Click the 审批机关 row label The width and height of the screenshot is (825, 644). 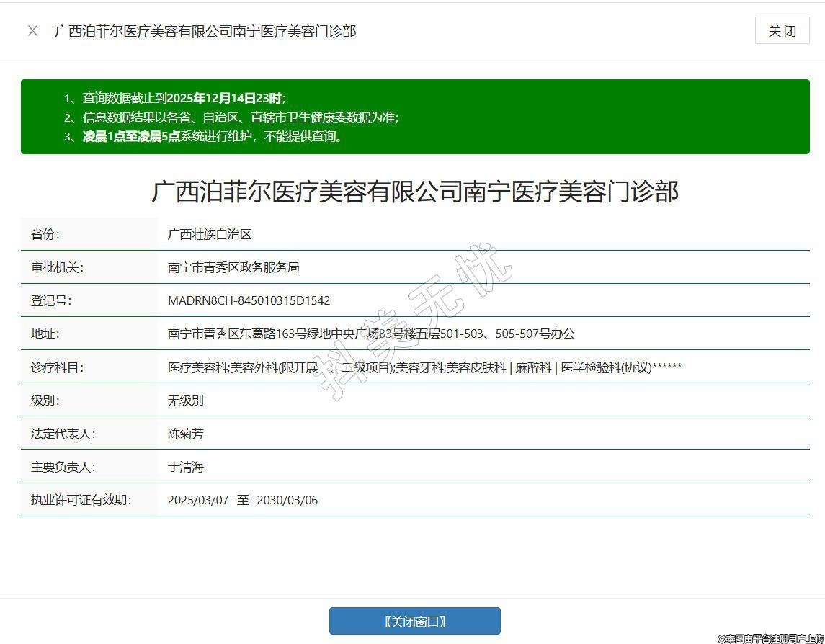click(57, 267)
